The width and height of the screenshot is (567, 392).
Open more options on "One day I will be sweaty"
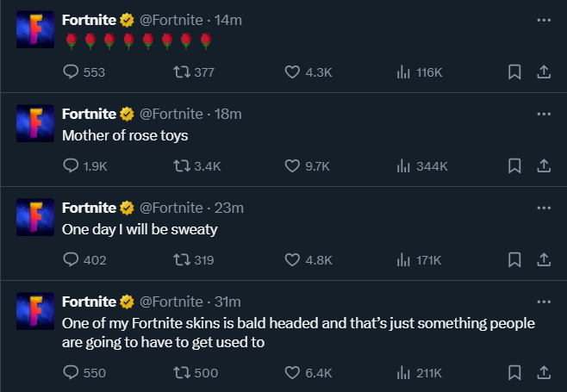(543, 208)
